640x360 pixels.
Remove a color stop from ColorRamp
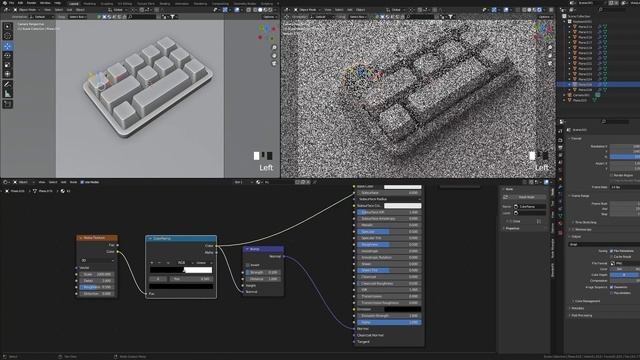159,263
